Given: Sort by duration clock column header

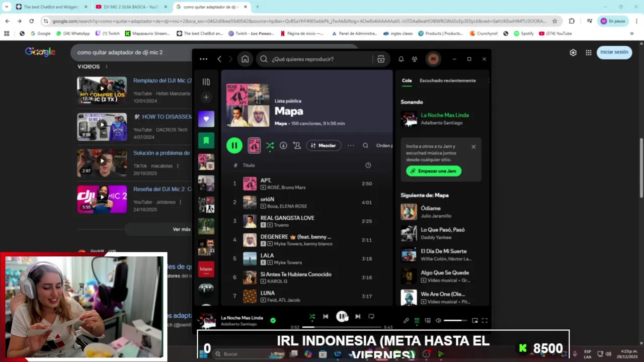Looking at the screenshot, I should point(368,165).
